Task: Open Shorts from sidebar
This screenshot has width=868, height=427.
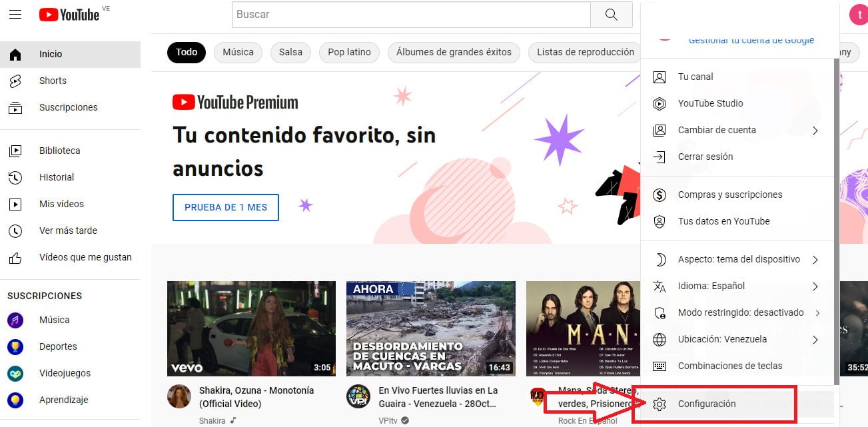Action: point(70,81)
